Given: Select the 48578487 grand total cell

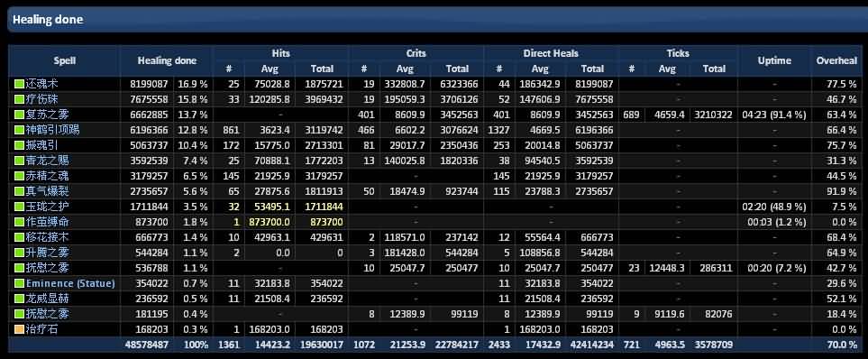Looking at the screenshot, I should click(147, 345).
